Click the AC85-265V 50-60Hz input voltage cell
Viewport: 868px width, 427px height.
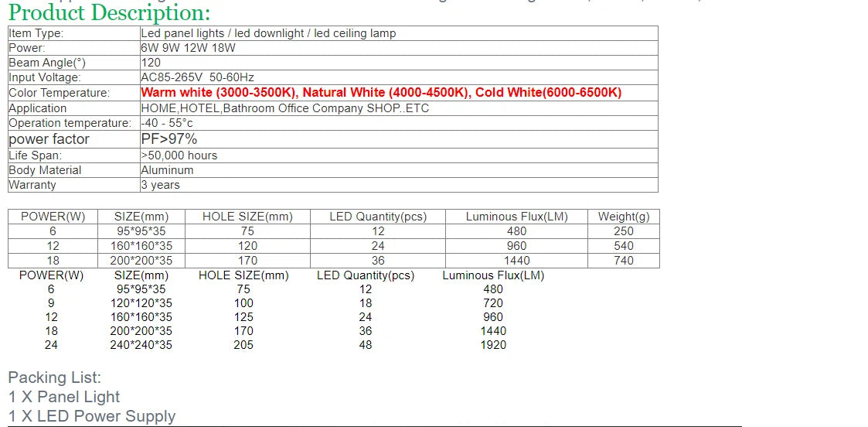[399, 77]
